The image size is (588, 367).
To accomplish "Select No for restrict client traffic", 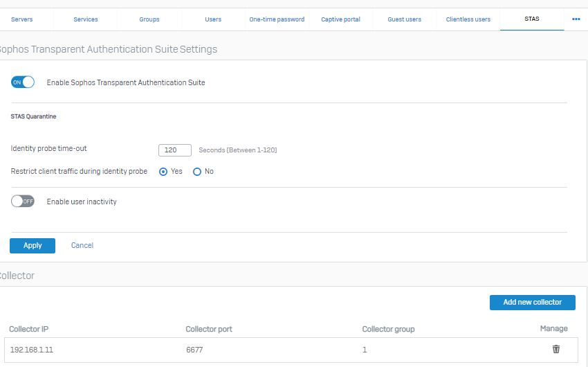I will tap(197, 172).
